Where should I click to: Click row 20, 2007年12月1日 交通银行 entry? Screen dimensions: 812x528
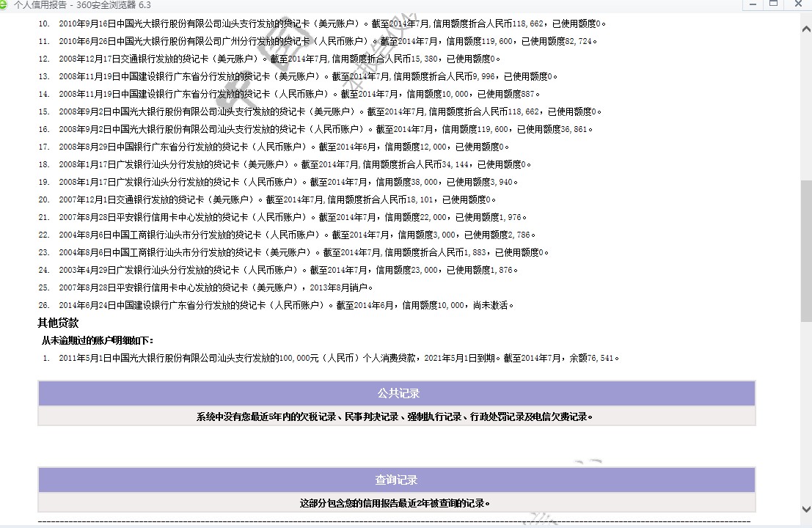267,199
